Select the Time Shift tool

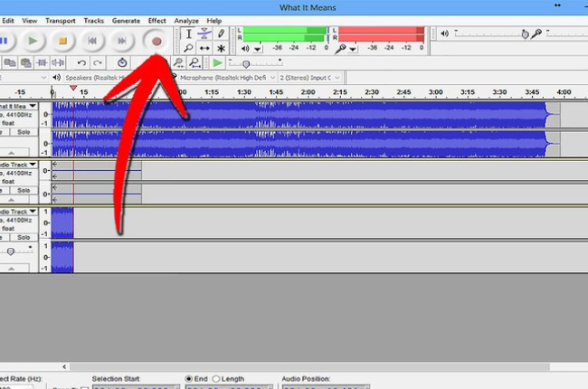pyautogui.click(x=204, y=49)
